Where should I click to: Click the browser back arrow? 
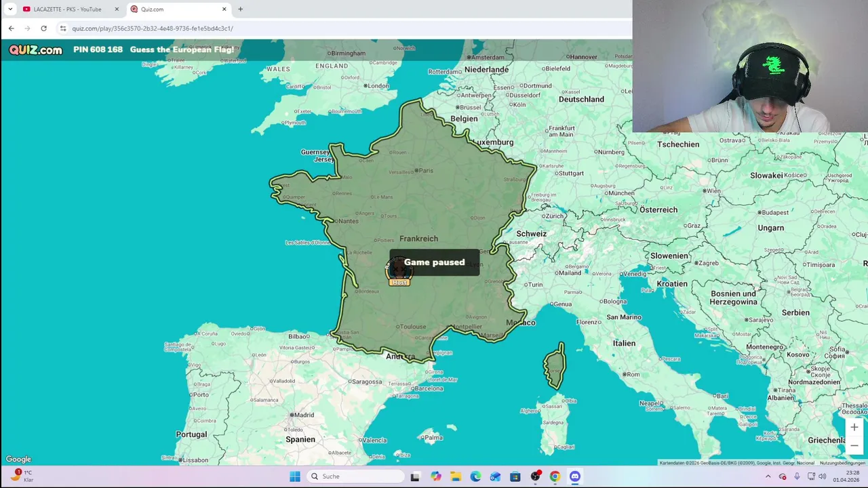coord(11,28)
